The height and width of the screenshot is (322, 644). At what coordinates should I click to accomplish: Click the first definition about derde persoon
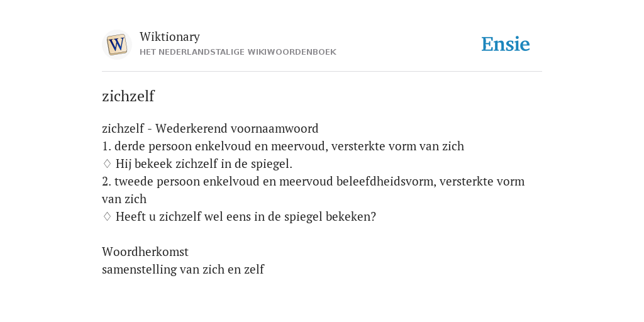point(283,146)
